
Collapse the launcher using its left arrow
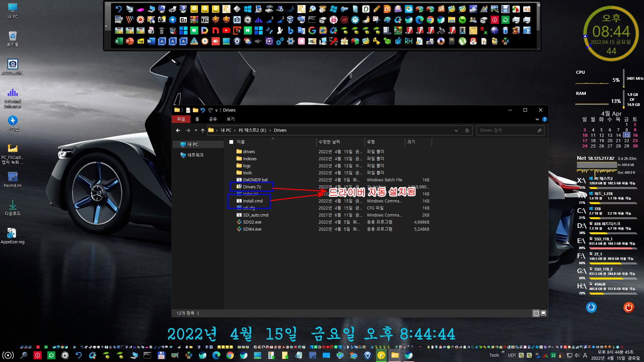pyautogui.click(x=106, y=26)
